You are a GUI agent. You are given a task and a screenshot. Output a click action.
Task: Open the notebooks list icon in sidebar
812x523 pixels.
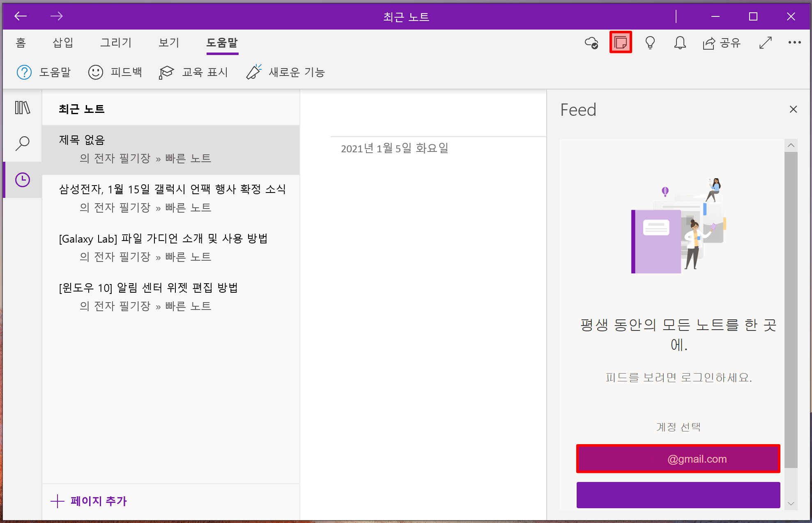pyautogui.click(x=22, y=108)
